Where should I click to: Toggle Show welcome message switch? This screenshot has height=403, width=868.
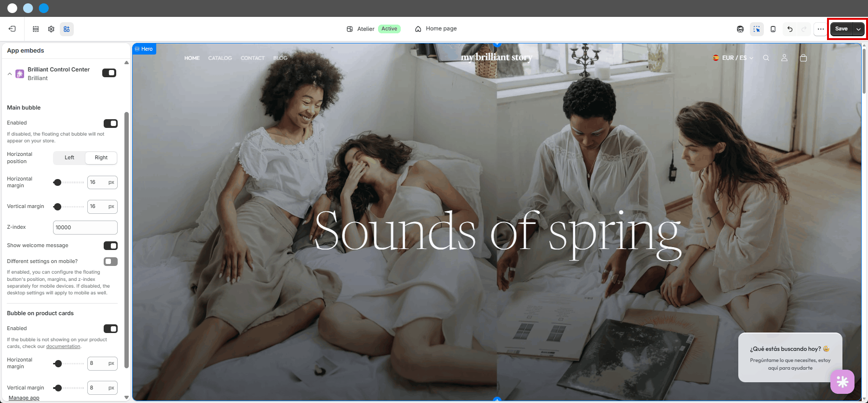pyautogui.click(x=110, y=246)
